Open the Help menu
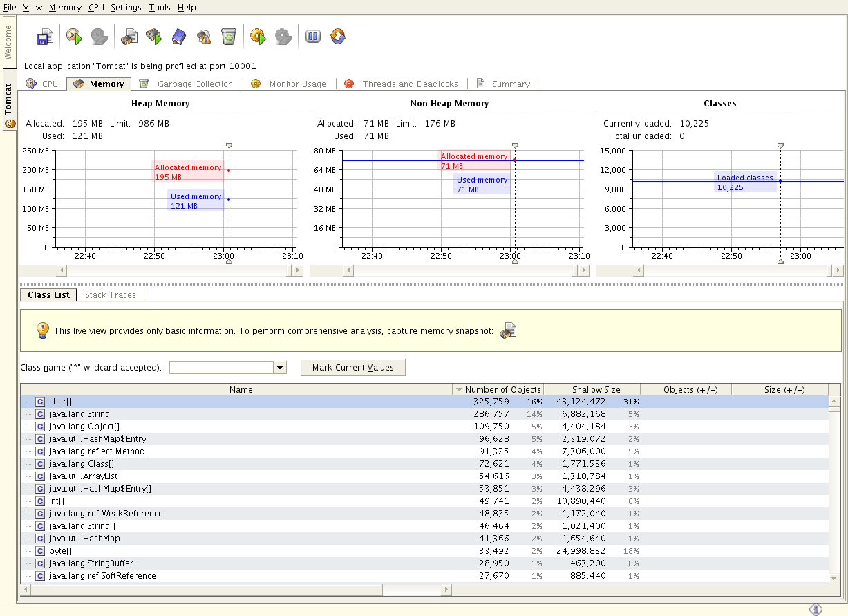The image size is (848, 616). 187,8
